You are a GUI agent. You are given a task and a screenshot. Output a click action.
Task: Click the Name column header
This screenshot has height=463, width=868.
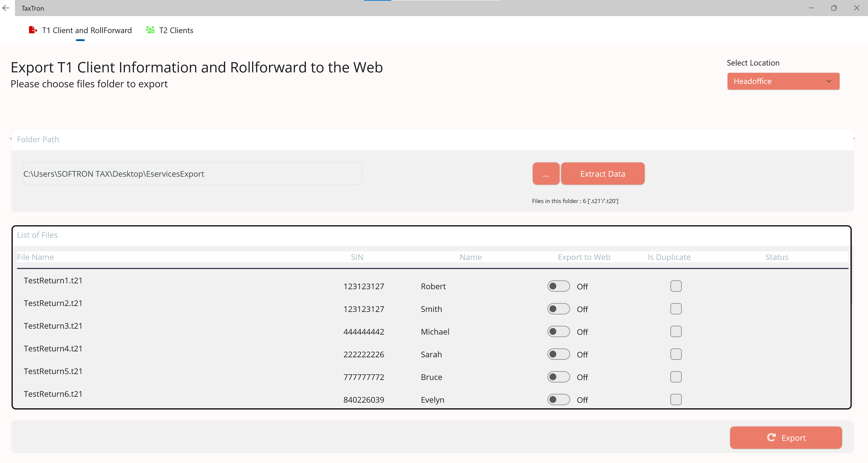[x=470, y=257]
